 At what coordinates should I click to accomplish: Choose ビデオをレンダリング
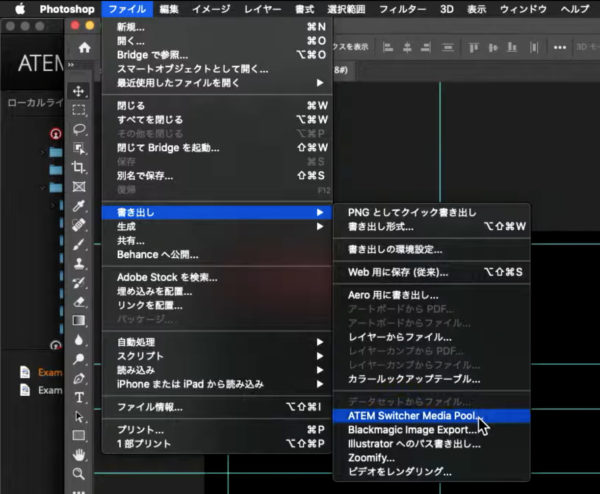(432, 472)
